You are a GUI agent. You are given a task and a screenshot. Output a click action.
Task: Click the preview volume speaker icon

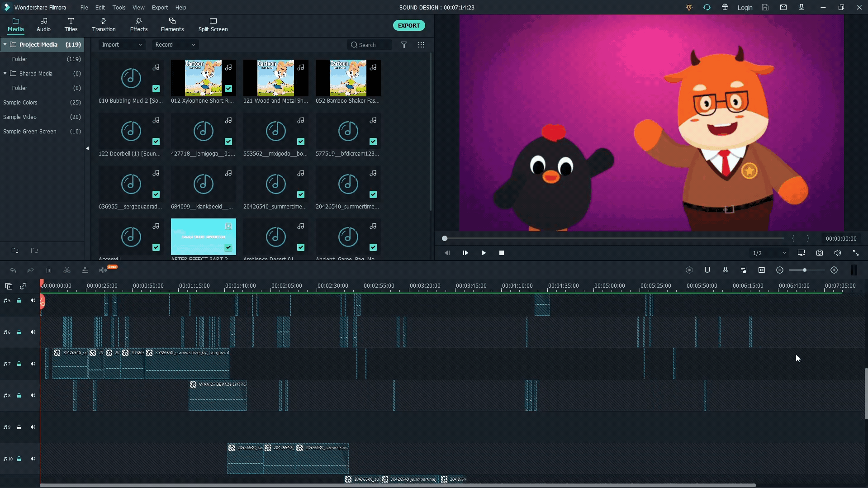(838, 253)
